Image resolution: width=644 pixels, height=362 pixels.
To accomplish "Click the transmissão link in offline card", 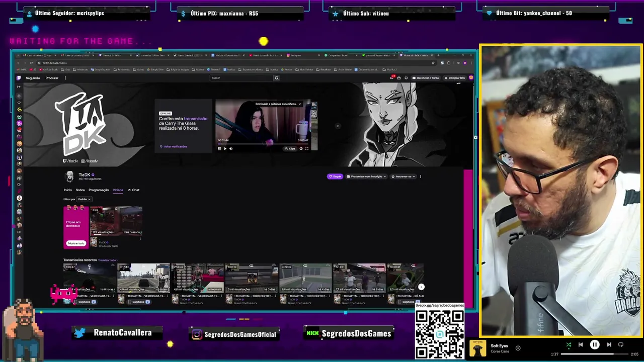I will coord(195,119).
